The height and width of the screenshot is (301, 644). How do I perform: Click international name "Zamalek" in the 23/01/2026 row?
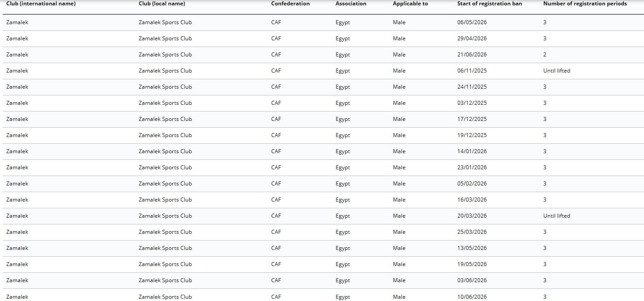click(x=17, y=168)
